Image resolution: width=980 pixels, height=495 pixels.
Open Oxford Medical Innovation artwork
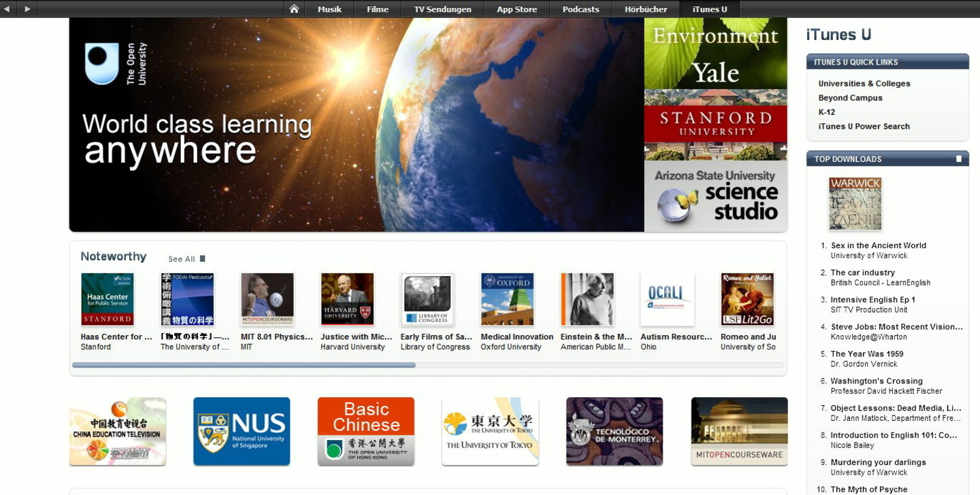pos(507,299)
